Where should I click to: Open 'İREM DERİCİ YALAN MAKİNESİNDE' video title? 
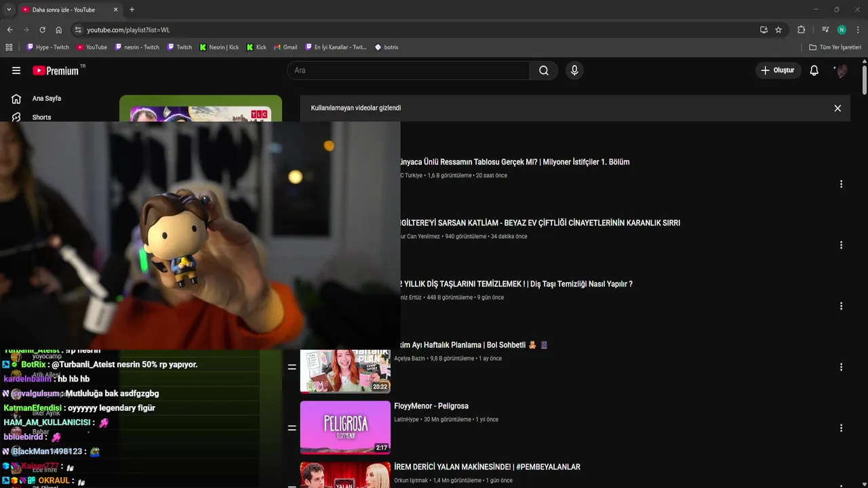click(487, 467)
